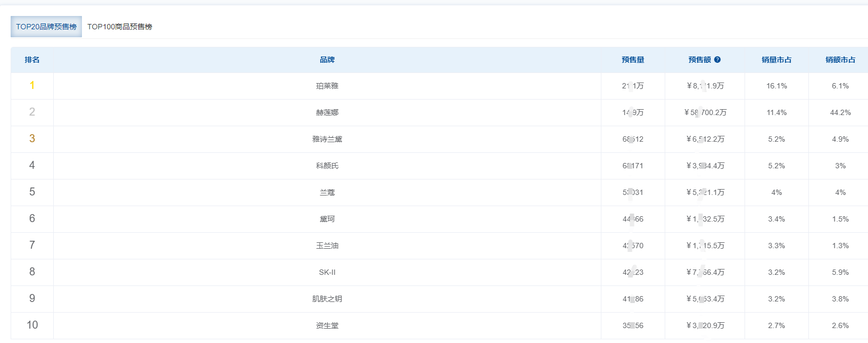Click 44.2% sales amount share for 赫莲娜
Screen dimensions: 868x343
840,112
